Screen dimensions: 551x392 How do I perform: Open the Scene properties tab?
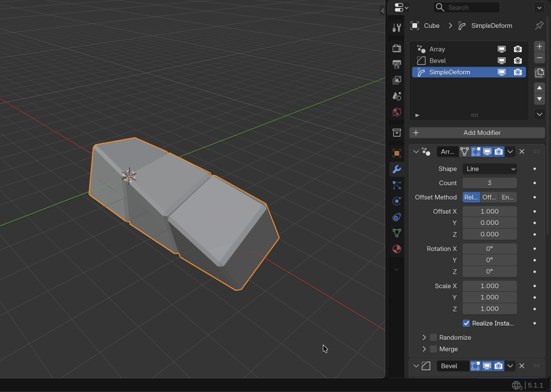point(396,96)
